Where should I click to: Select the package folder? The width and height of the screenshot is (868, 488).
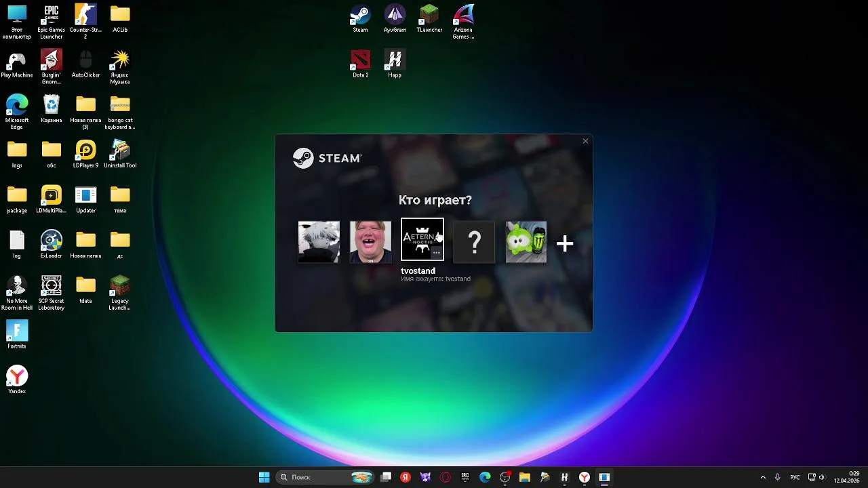17,200
